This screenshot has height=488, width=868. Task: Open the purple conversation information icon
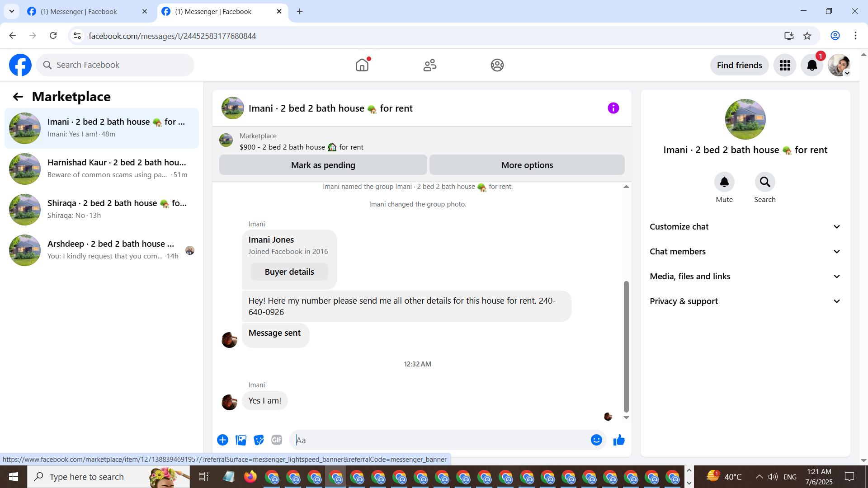(613, 108)
